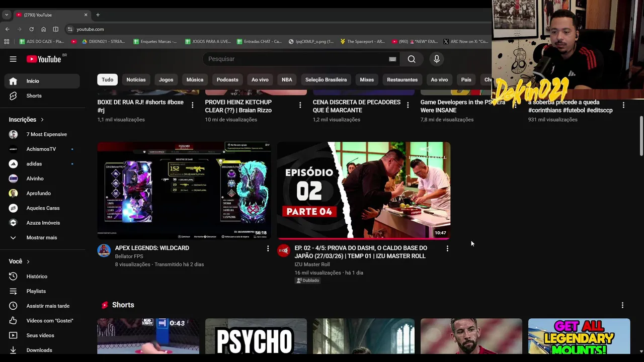This screenshot has width=644, height=362.
Task: Open EP. 02 - 4/5 PROVA DO DASHI title
Action: pyautogui.click(x=361, y=252)
